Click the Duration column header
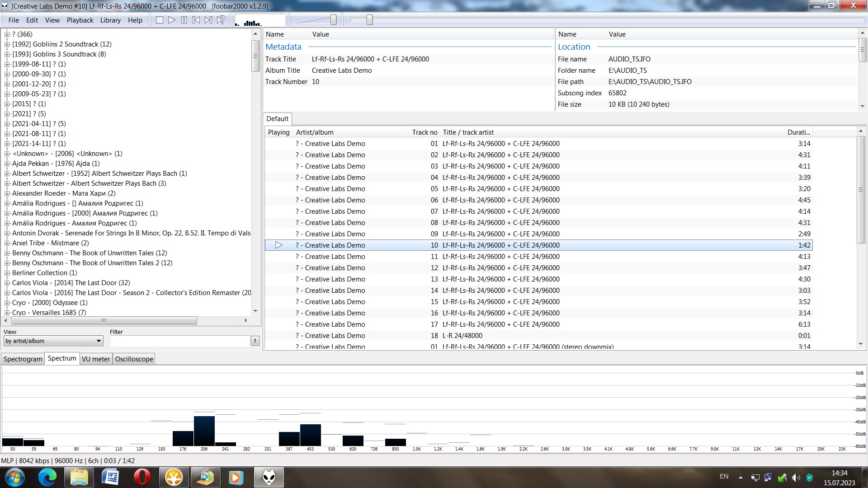Viewport: 868px width, 488px height. point(798,132)
